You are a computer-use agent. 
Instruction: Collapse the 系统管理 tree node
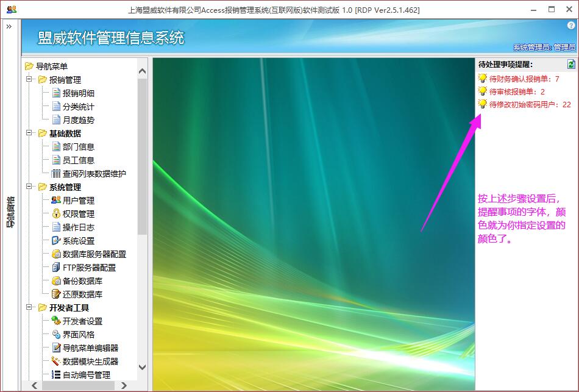[x=29, y=187]
